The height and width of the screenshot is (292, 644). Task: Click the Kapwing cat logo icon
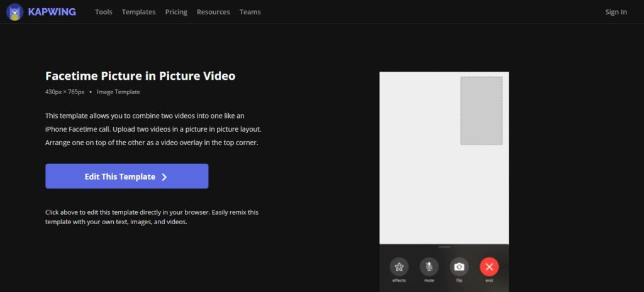pyautogui.click(x=15, y=12)
